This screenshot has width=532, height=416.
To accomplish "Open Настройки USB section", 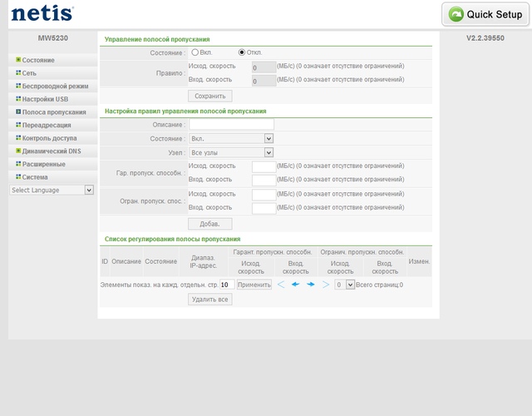I will click(45, 99).
